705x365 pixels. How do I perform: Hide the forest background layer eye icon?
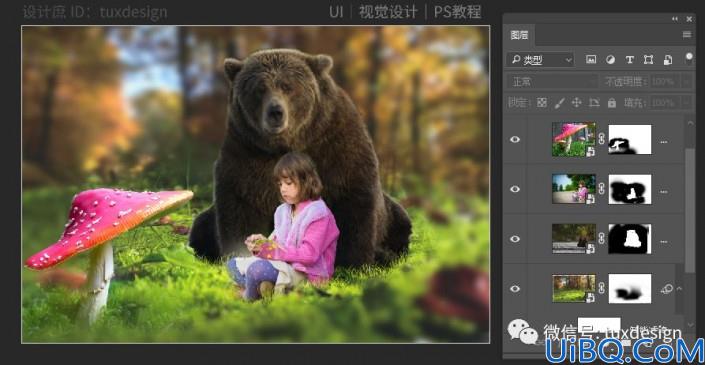click(515, 289)
